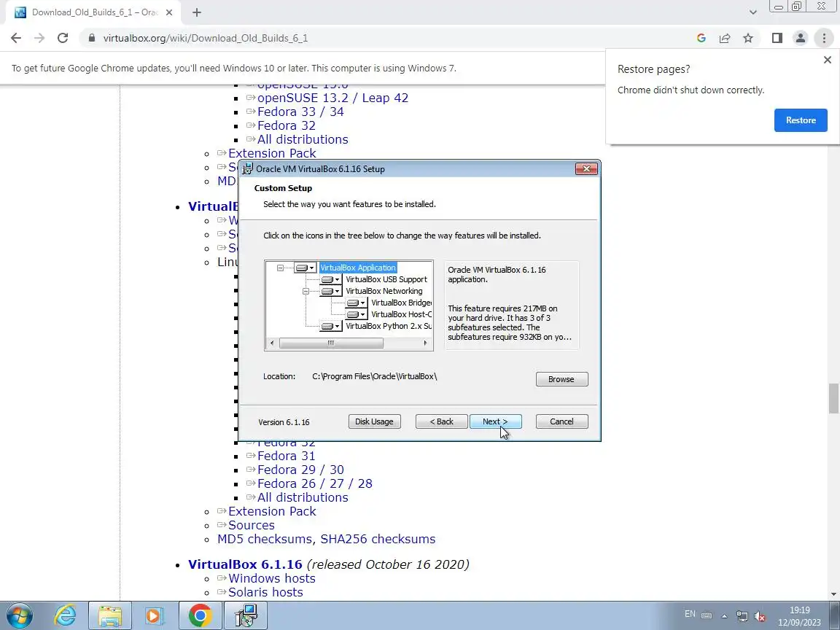Collapse the VirtualBox Networking tree node
This screenshot has width=840, height=630.
[306, 292]
